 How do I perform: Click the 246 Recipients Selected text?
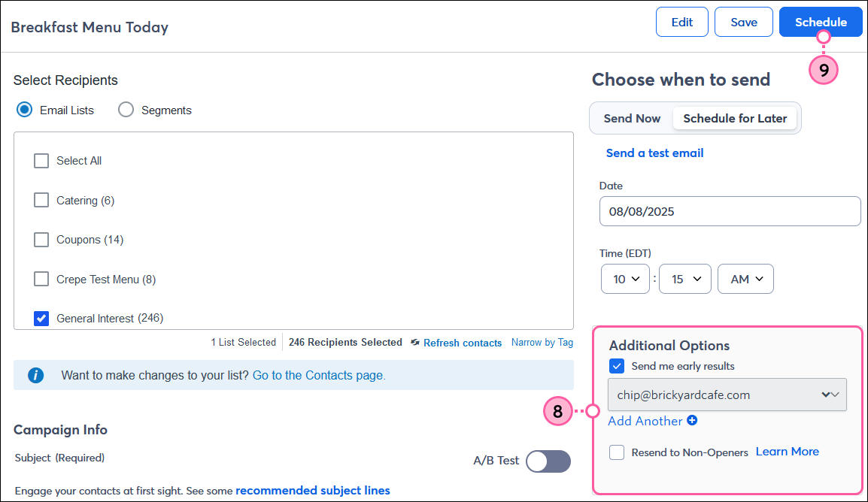point(345,342)
